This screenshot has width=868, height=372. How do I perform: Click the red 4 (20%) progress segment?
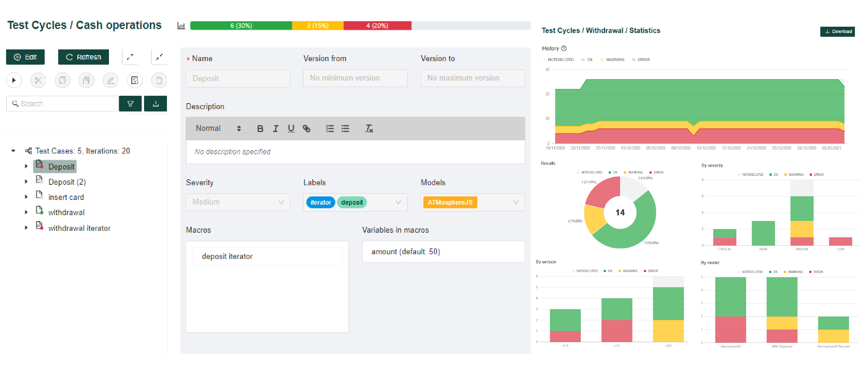377,26
